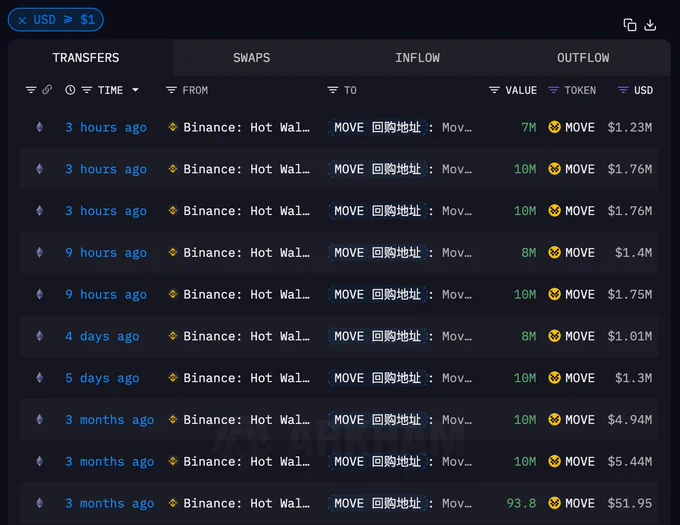
Task: Click the $1.3M USD amount
Action: (x=633, y=378)
